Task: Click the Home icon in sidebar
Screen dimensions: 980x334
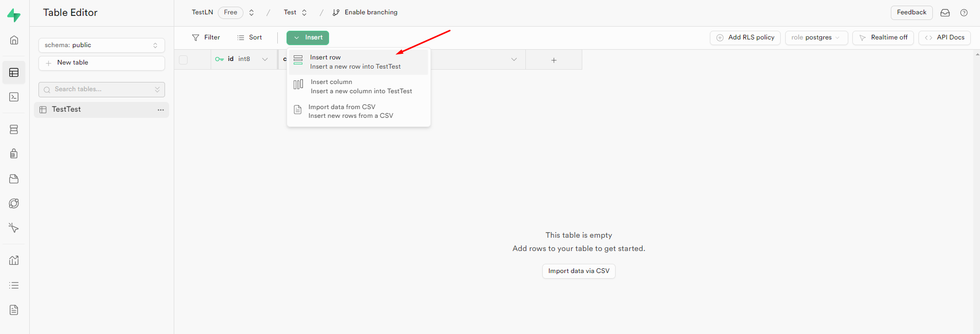Action: (x=14, y=40)
